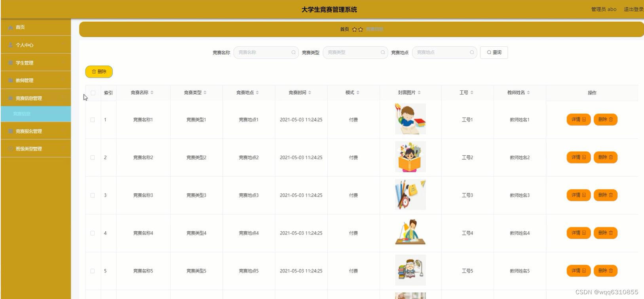Image resolution: width=644 pixels, height=299 pixels.
Task: Open cover image thumbnail in row 4
Action: pyautogui.click(x=410, y=232)
